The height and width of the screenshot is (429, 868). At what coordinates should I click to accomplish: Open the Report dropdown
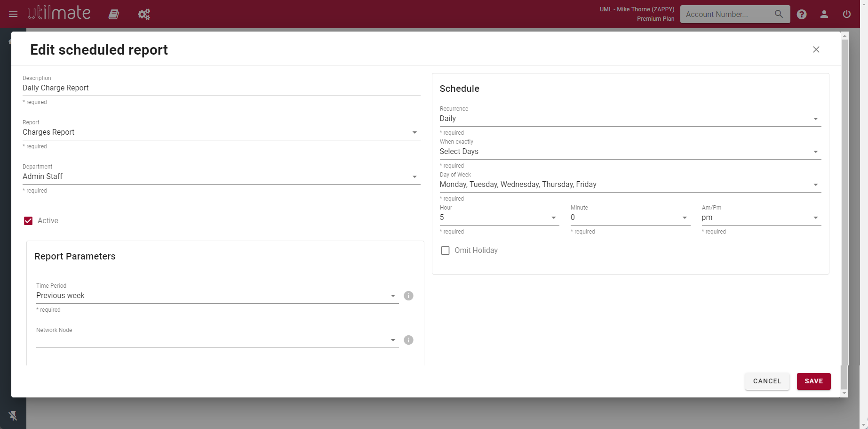[222, 132]
